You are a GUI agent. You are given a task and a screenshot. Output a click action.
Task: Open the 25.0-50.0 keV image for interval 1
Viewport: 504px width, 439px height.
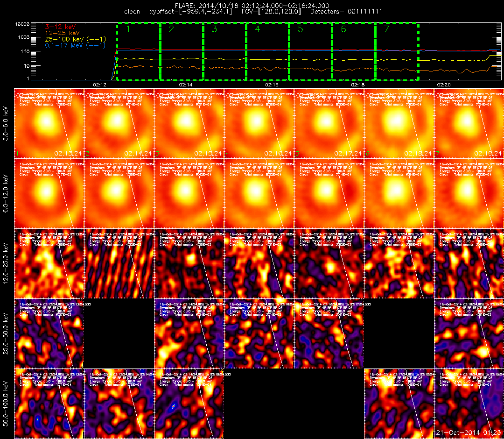pyautogui.click(x=49, y=333)
